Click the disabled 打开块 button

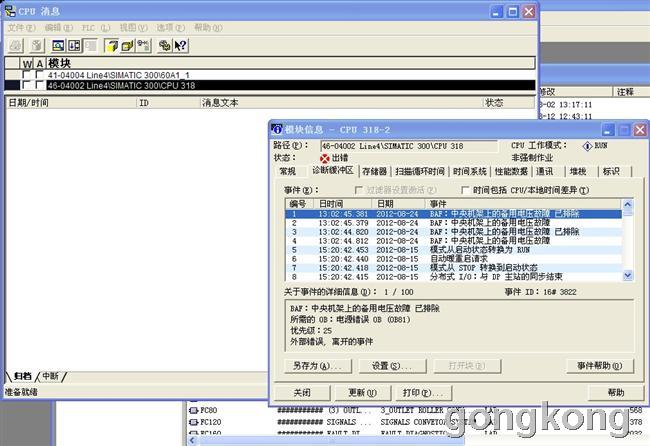point(467,366)
